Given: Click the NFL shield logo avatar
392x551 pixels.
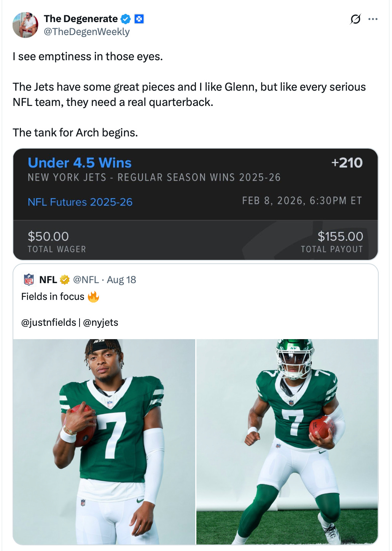Looking at the screenshot, I should click(x=29, y=280).
